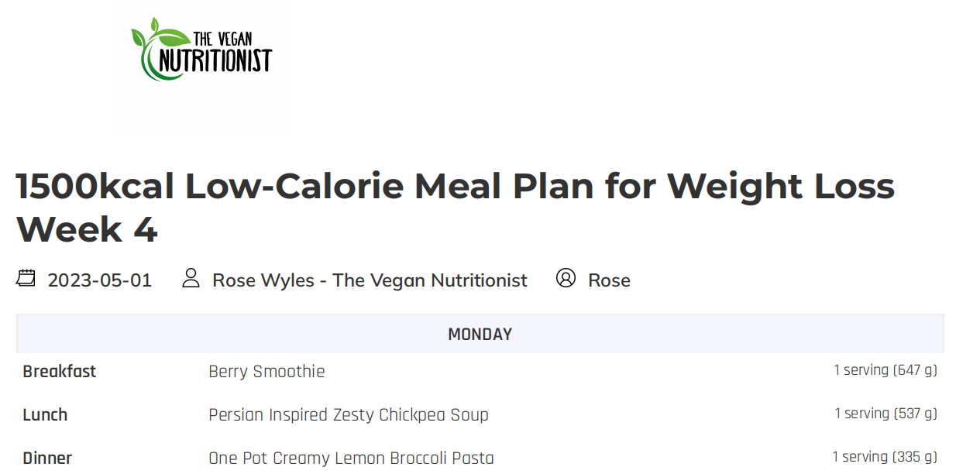
Task: Click the 1 serving (537 g) amount
Action: (x=885, y=414)
